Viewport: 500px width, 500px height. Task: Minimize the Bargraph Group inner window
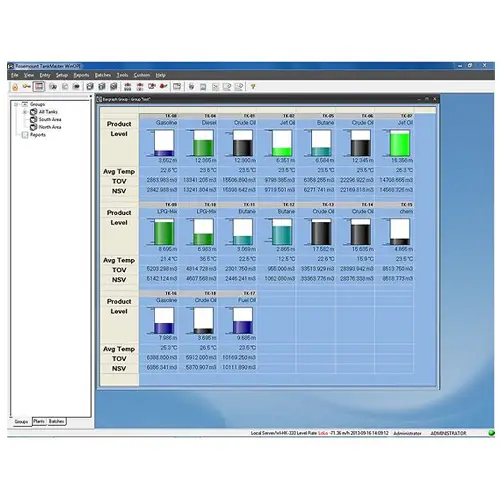point(419,99)
